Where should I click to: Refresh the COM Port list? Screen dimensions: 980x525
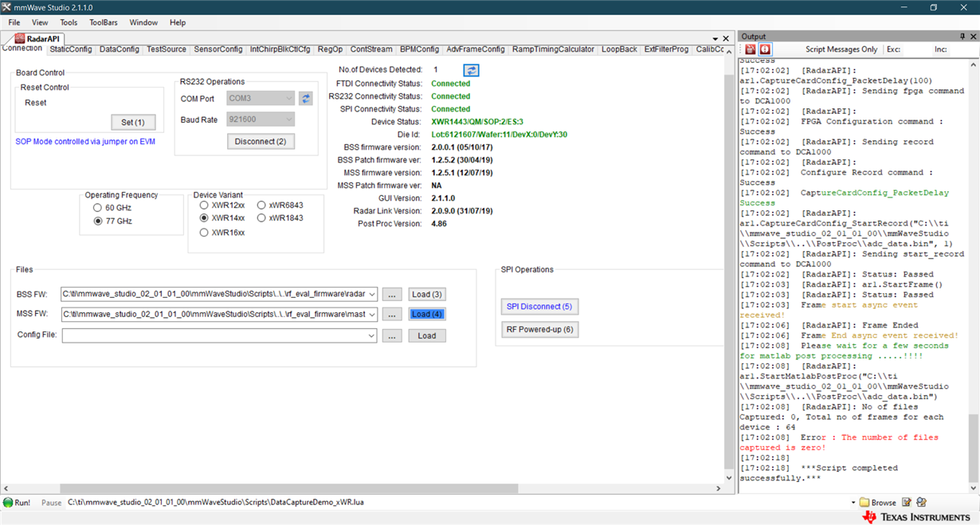306,99
